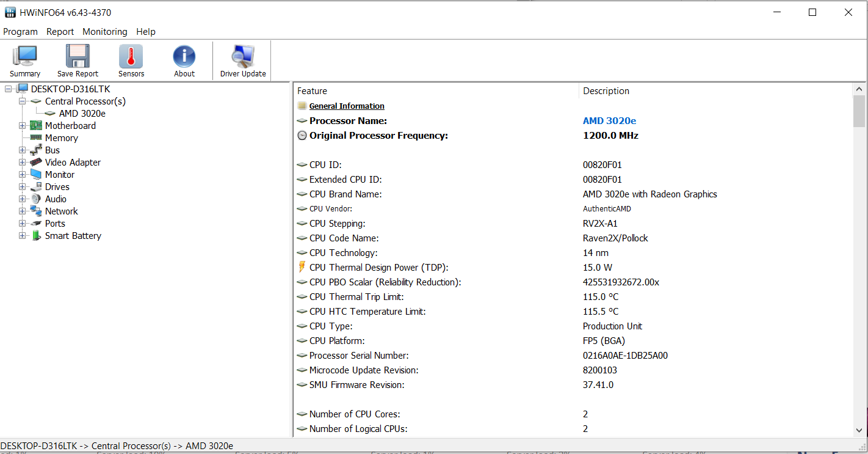The height and width of the screenshot is (454, 868).
Task: Click the About info icon
Action: tap(184, 57)
